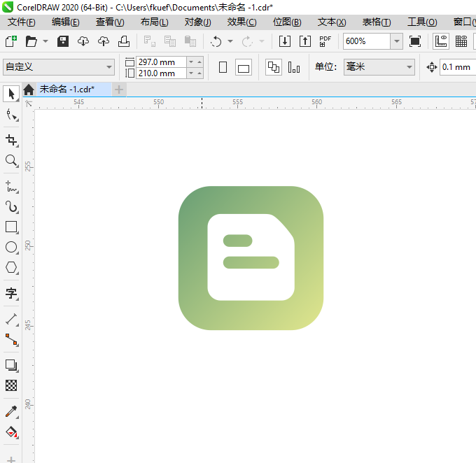Select the Parallel Dimension tool

click(11, 319)
